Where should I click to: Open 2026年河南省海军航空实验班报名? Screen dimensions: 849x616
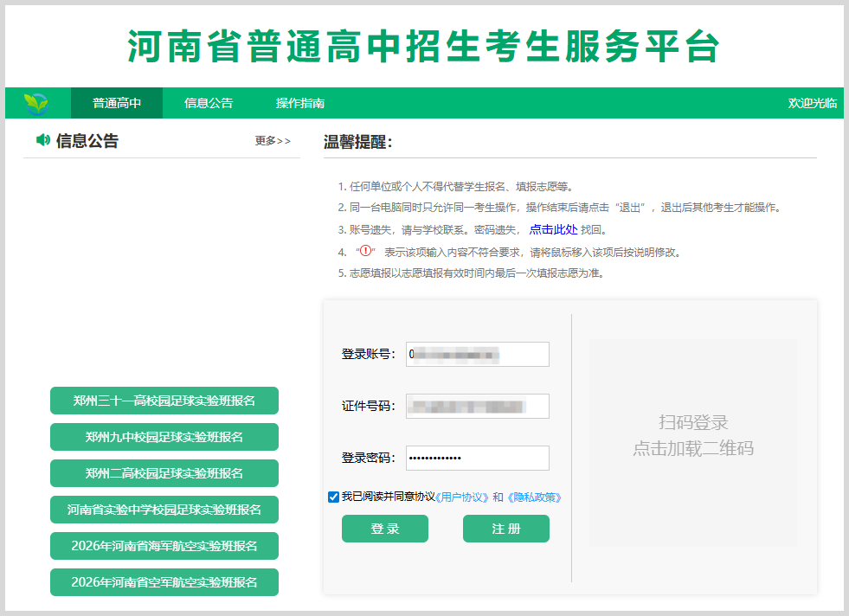click(x=164, y=546)
